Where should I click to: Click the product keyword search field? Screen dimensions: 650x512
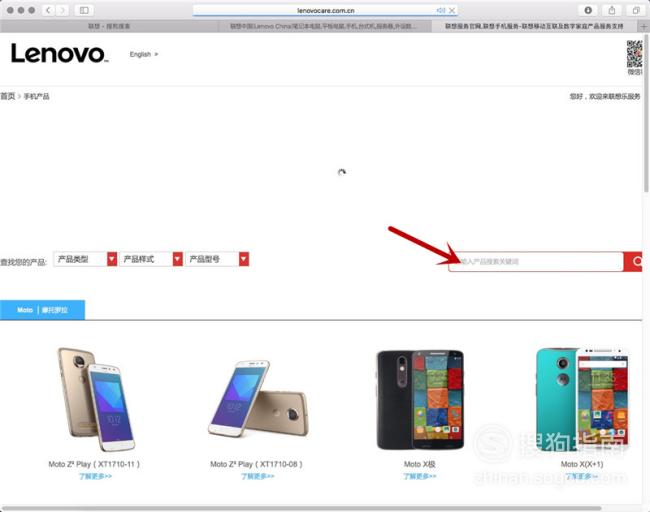[x=536, y=262]
